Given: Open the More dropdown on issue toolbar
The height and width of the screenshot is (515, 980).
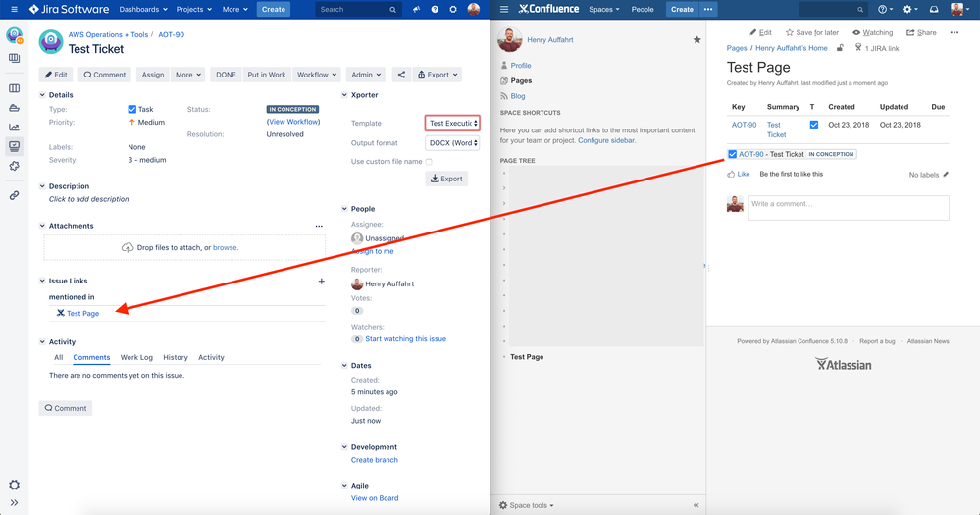Looking at the screenshot, I should point(188,75).
